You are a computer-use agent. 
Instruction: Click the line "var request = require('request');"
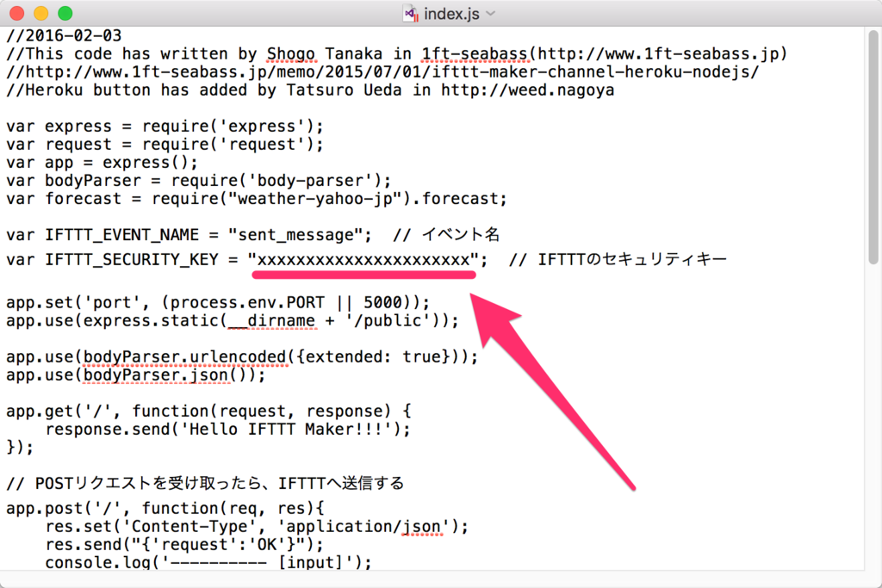pyautogui.click(x=165, y=145)
